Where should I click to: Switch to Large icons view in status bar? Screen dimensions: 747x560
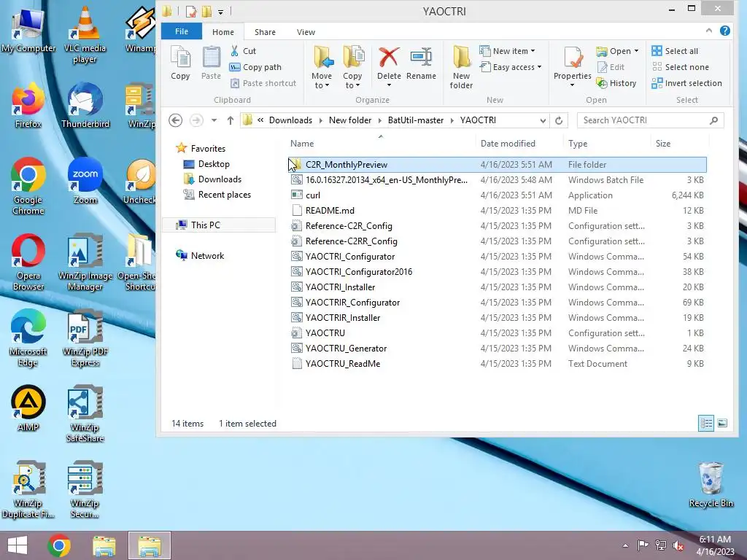point(722,423)
